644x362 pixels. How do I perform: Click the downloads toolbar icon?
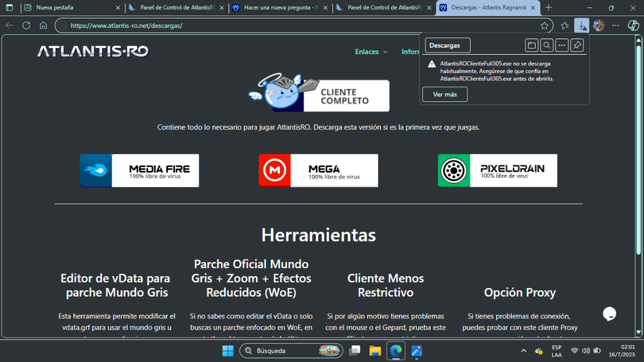(582, 25)
